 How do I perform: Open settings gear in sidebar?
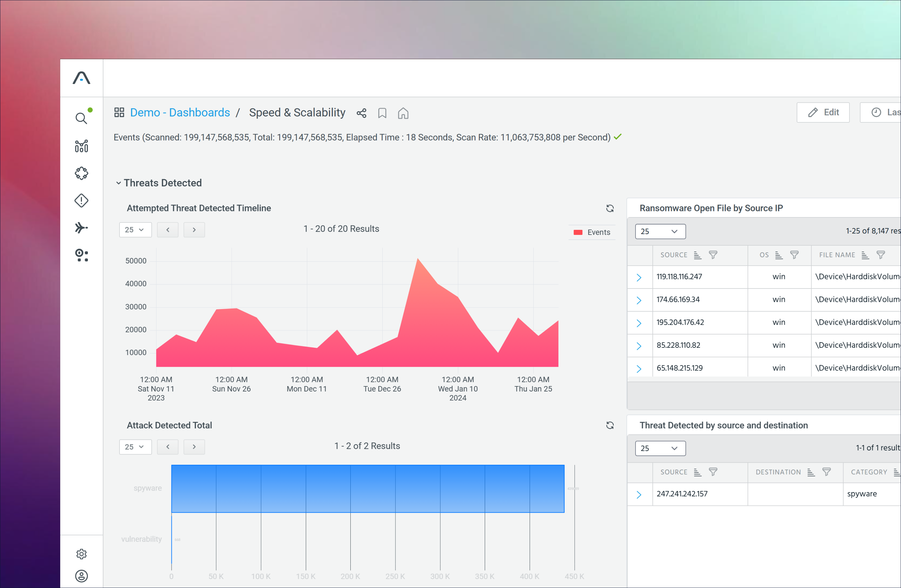point(81,554)
